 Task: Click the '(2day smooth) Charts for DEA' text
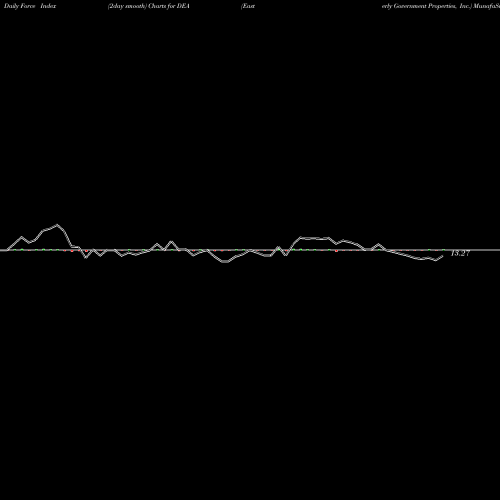149,6
